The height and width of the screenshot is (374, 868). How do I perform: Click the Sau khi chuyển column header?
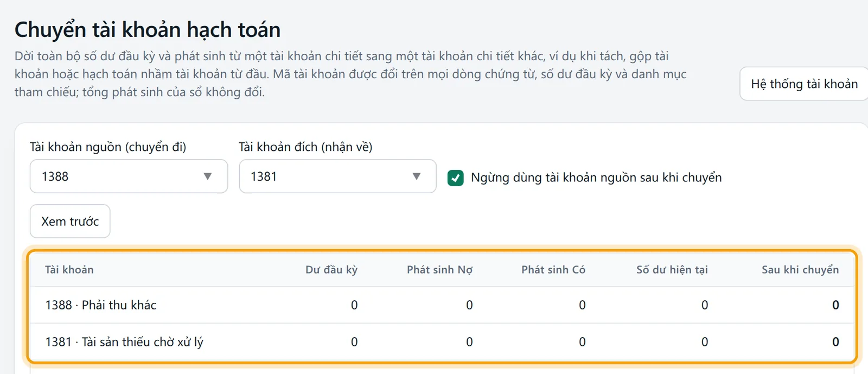[x=800, y=270]
